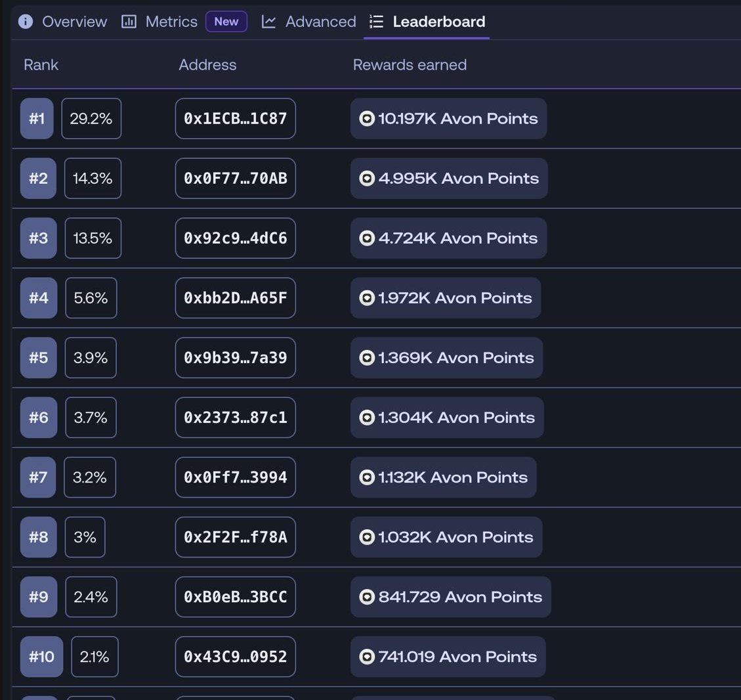741x700 pixels.
Task: Click the bar chart icon beside Metrics
Action: click(x=129, y=21)
